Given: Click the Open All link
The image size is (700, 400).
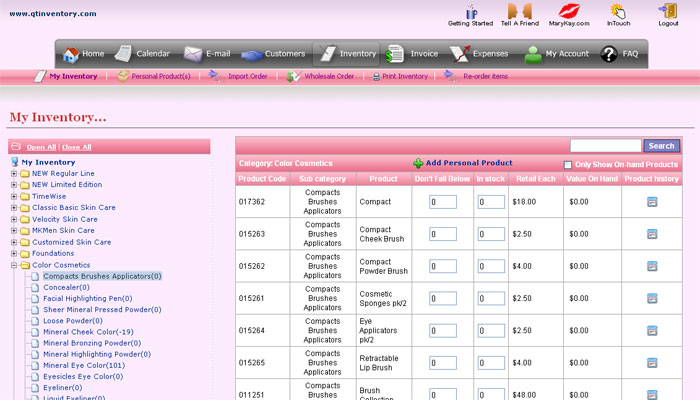Looking at the screenshot, I should coord(41,147).
